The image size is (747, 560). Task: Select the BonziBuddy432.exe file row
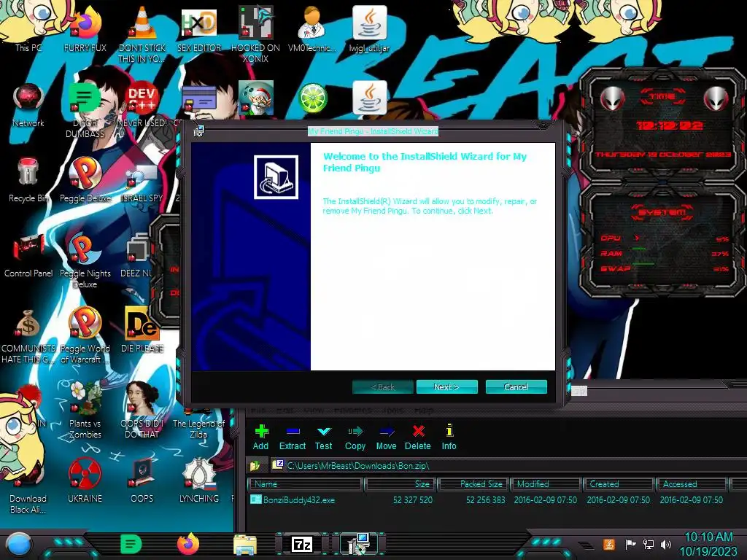[x=495, y=500]
